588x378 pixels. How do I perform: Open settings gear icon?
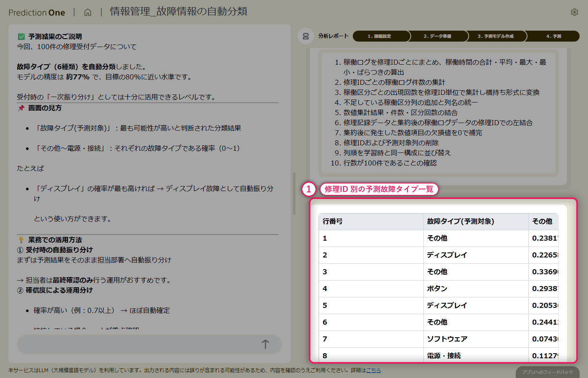(575, 12)
